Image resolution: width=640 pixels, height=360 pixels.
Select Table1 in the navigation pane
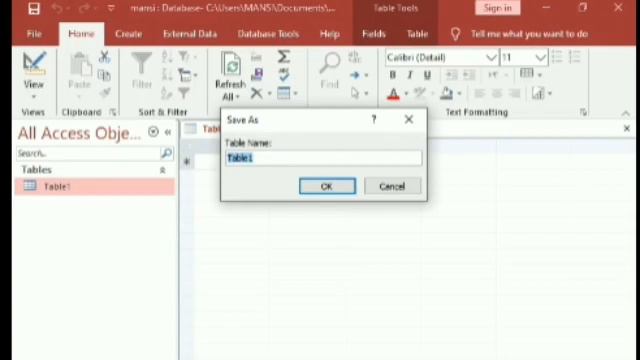click(x=95, y=187)
